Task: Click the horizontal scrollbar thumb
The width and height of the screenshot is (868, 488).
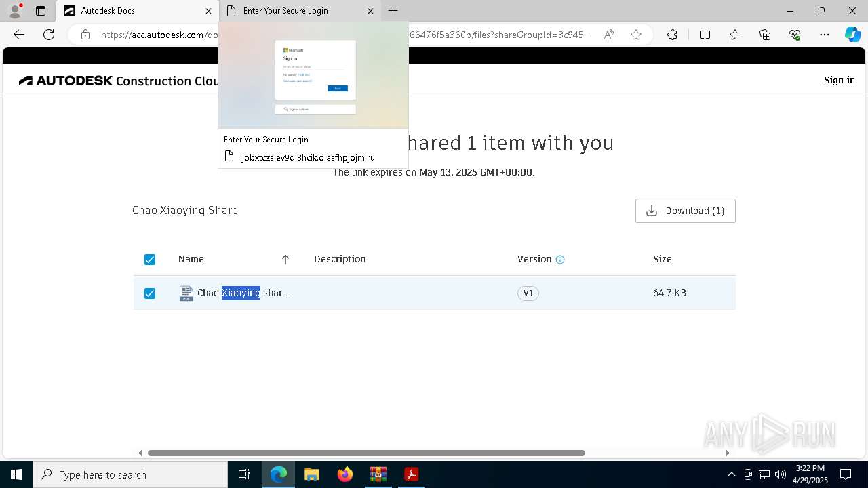Action: pos(366,453)
